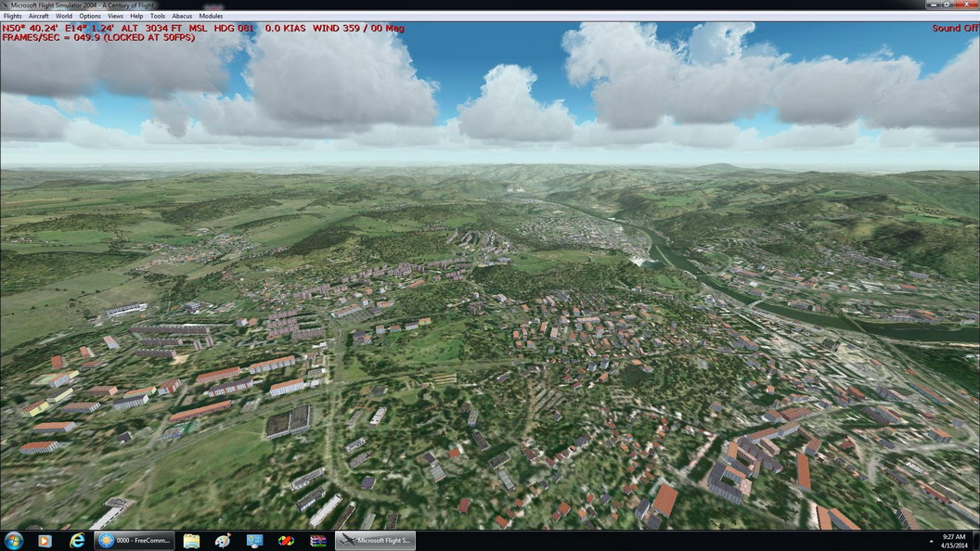
Task: Open the Help menu
Action: (136, 17)
